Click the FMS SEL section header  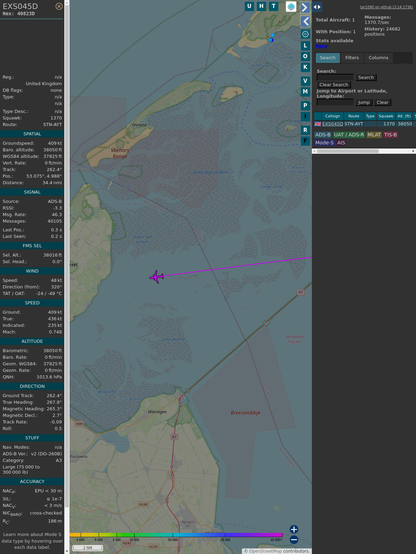tap(32, 246)
